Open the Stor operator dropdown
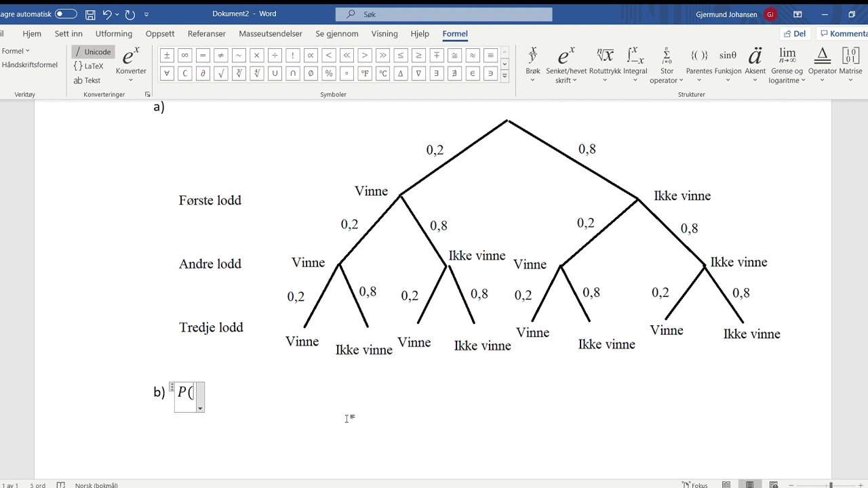Image resolution: width=868 pixels, height=488 pixels. click(x=667, y=65)
